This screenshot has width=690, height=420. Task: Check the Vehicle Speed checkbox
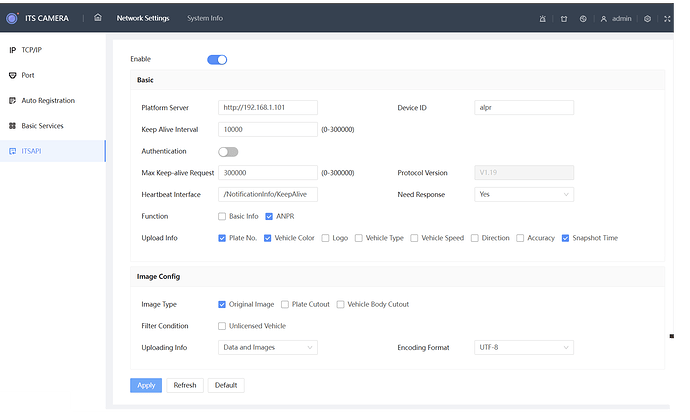414,238
